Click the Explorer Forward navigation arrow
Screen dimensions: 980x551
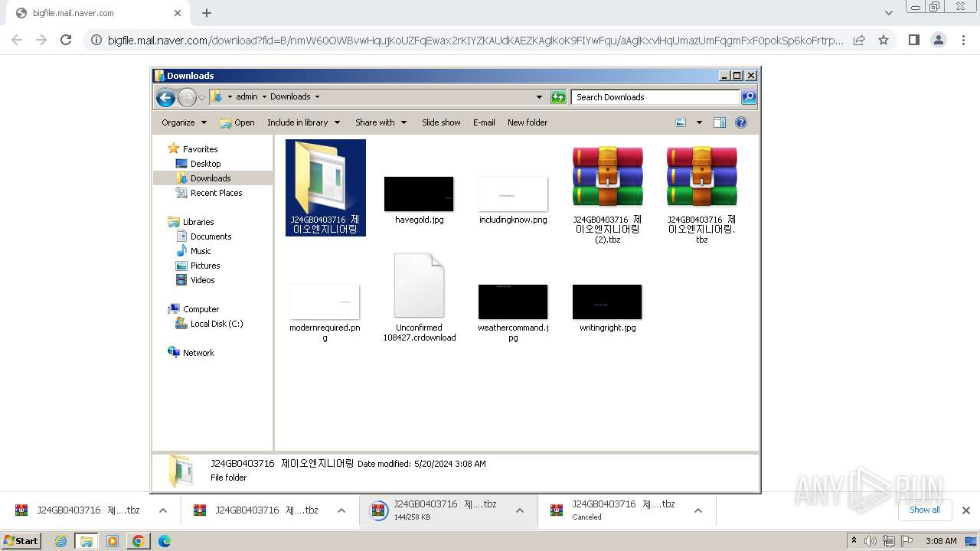click(187, 97)
